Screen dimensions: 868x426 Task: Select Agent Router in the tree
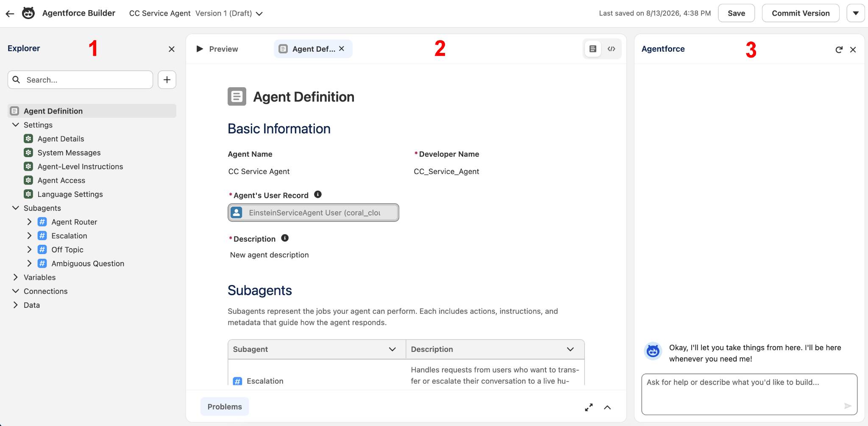point(74,222)
